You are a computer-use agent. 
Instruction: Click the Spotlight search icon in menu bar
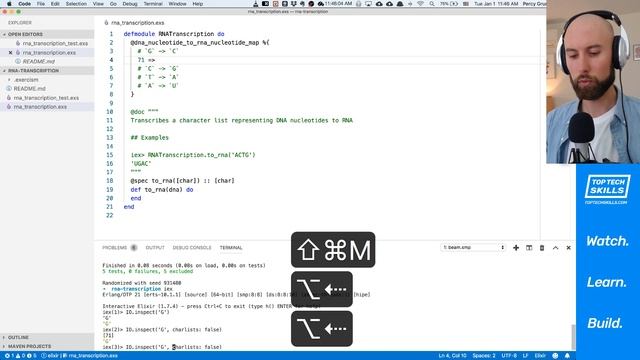coord(432,4)
